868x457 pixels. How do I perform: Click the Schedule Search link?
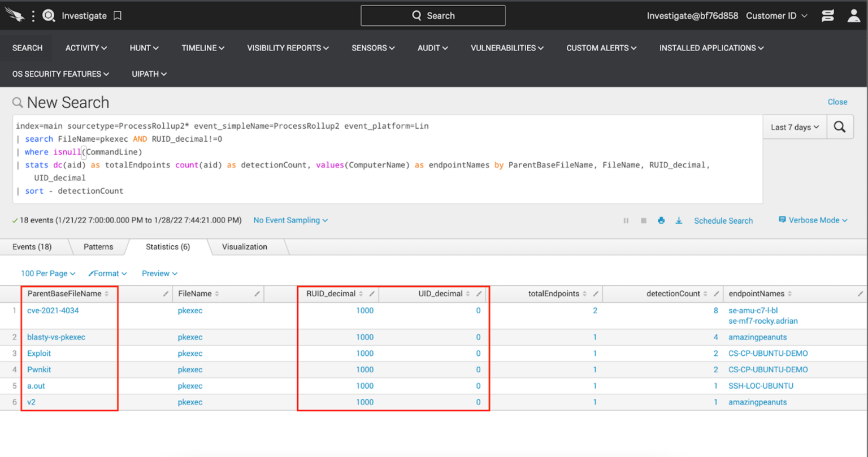click(x=723, y=220)
